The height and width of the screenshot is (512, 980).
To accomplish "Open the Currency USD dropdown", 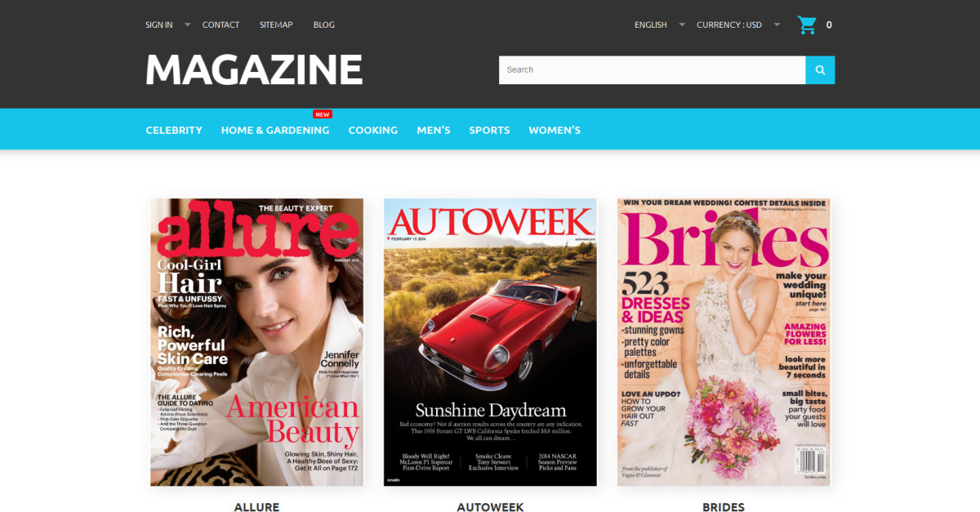I will pyautogui.click(x=738, y=24).
